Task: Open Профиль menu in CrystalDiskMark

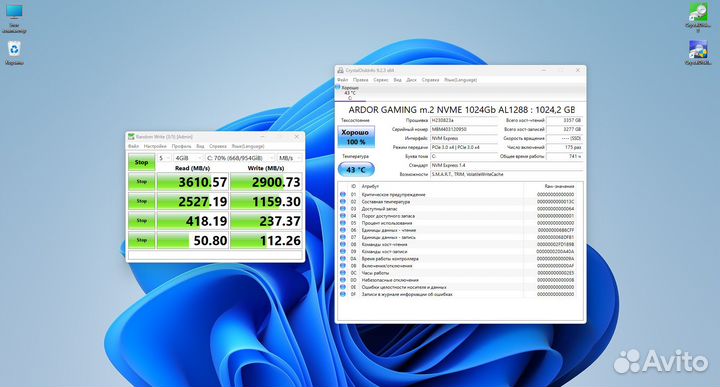Action: tap(181, 146)
